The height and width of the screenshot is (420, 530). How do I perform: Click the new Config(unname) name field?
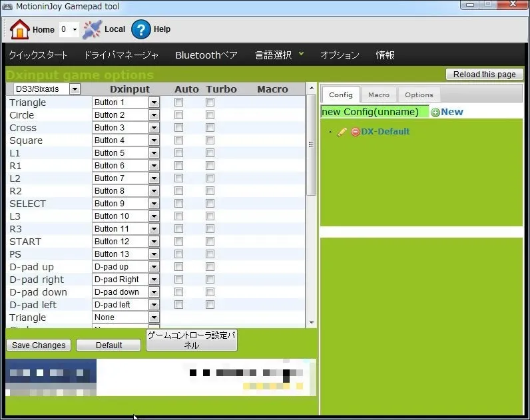374,112
